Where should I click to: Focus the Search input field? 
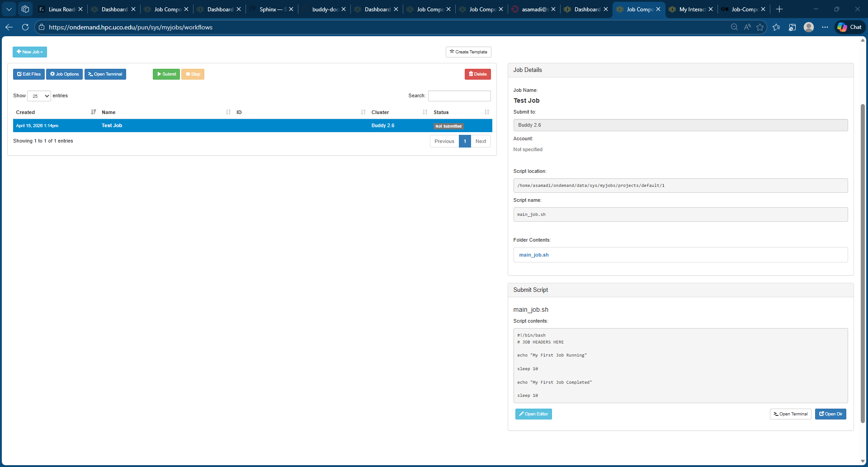pos(459,96)
